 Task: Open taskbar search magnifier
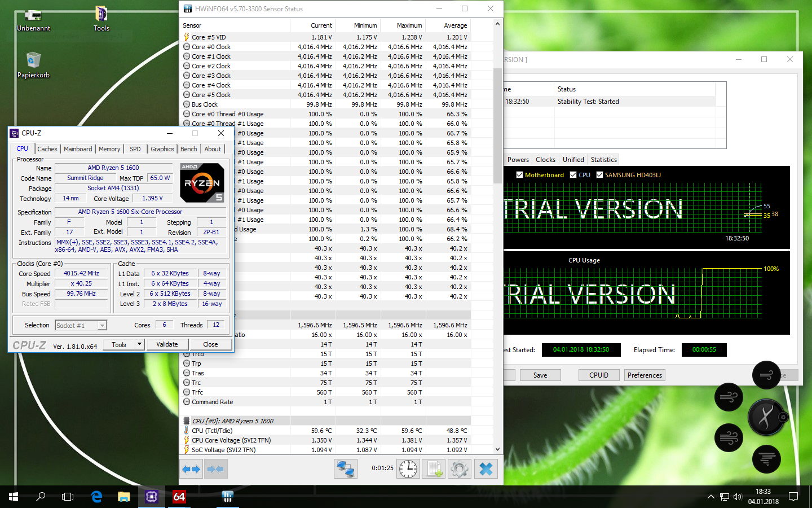pyautogui.click(x=41, y=497)
